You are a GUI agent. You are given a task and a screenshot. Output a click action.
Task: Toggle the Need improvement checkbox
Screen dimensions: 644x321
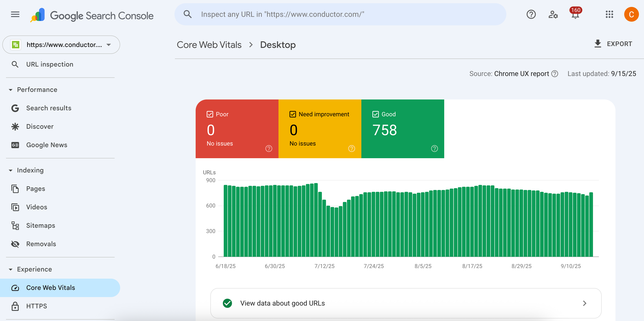click(x=293, y=114)
